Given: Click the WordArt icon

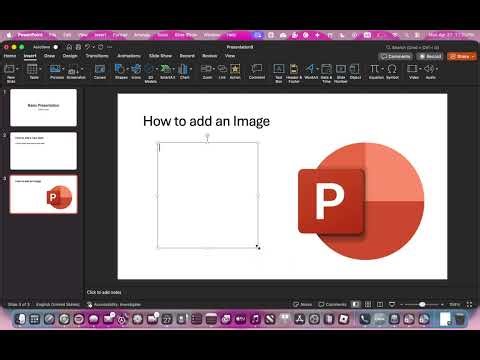Looking at the screenshot, I should click(x=310, y=69).
